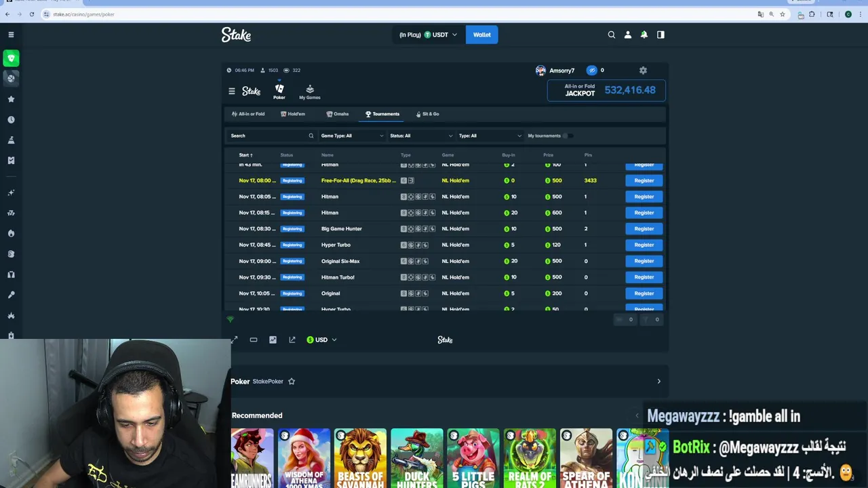The width and height of the screenshot is (868, 488).
Task: Open the user profile icon
Action: [628, 35]
